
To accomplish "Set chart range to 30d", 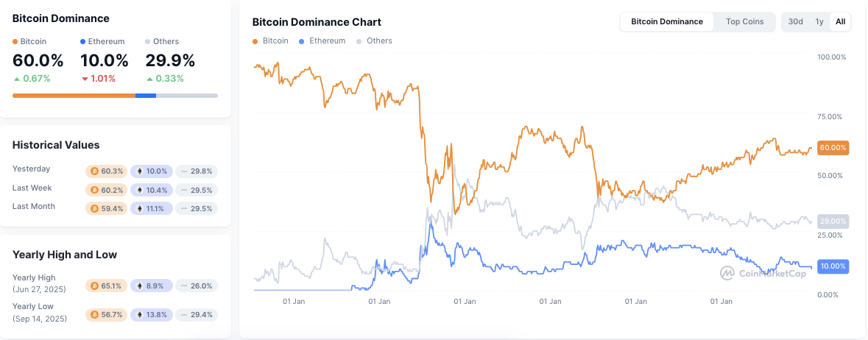I will [795, 21].
